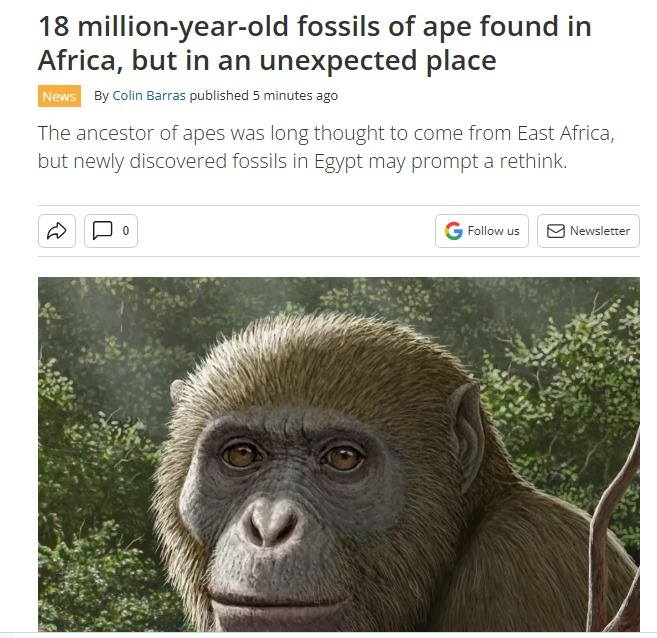Image resolution: width=657 pixels, height=638 pixels.
Task: Subscribe using the Newsletter button text
Action: click(x=599, y=231)
